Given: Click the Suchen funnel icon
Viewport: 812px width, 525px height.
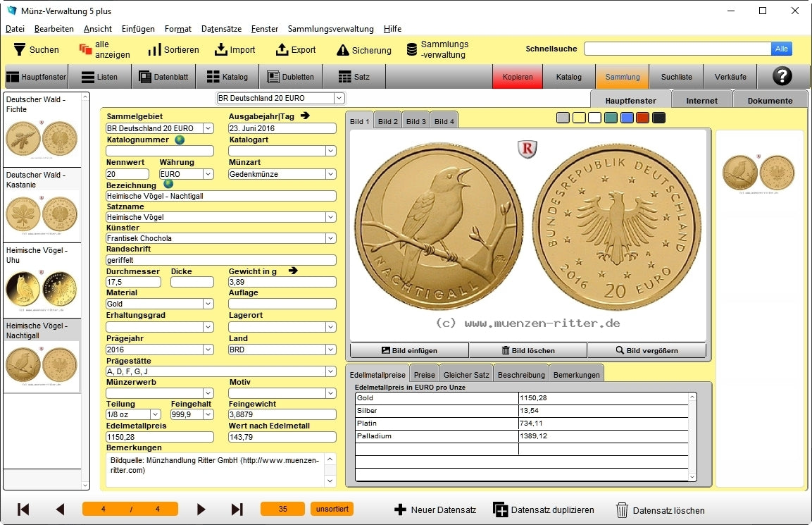Looking at the screenshot, I should [20, 50].
